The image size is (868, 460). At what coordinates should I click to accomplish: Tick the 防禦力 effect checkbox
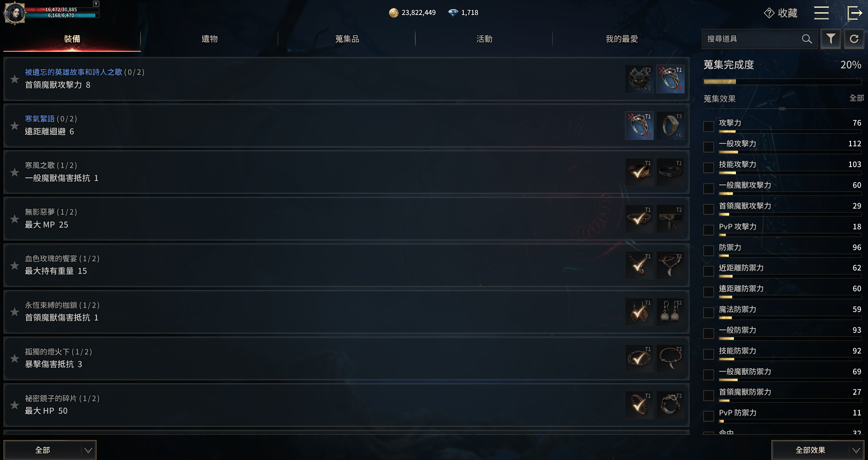point(709,250)
